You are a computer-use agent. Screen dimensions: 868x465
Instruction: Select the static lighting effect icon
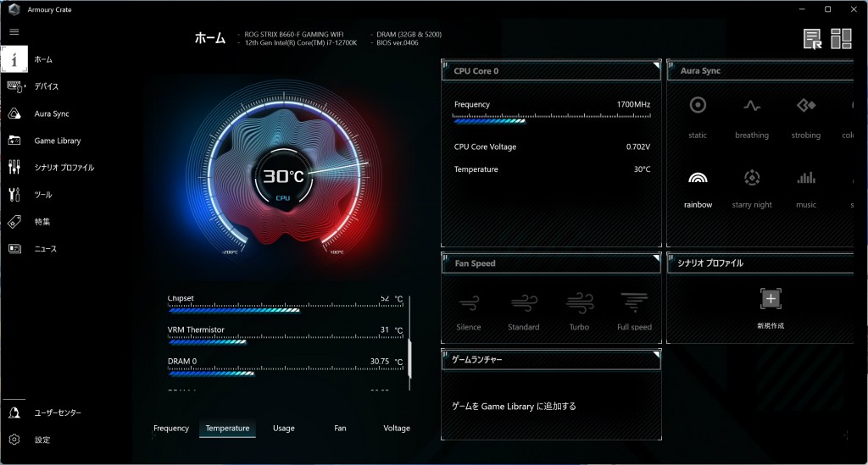tap(698, 105)
